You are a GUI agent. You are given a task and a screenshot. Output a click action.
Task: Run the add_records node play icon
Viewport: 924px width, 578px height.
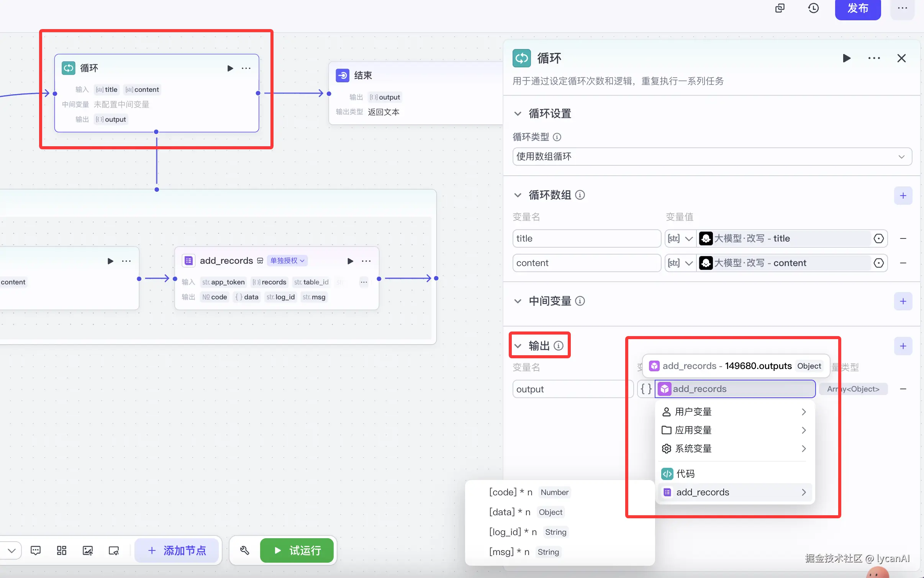point(350,261)
